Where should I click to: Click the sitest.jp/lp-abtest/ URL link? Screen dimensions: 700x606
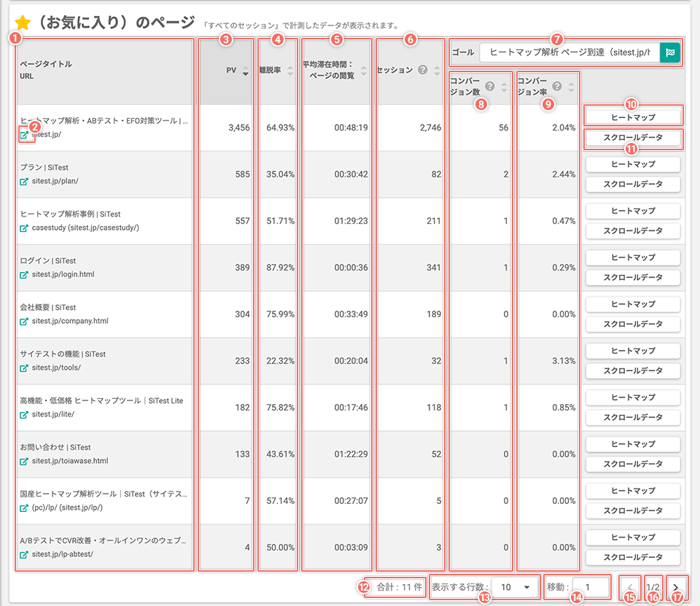click(x=63, y=555)
